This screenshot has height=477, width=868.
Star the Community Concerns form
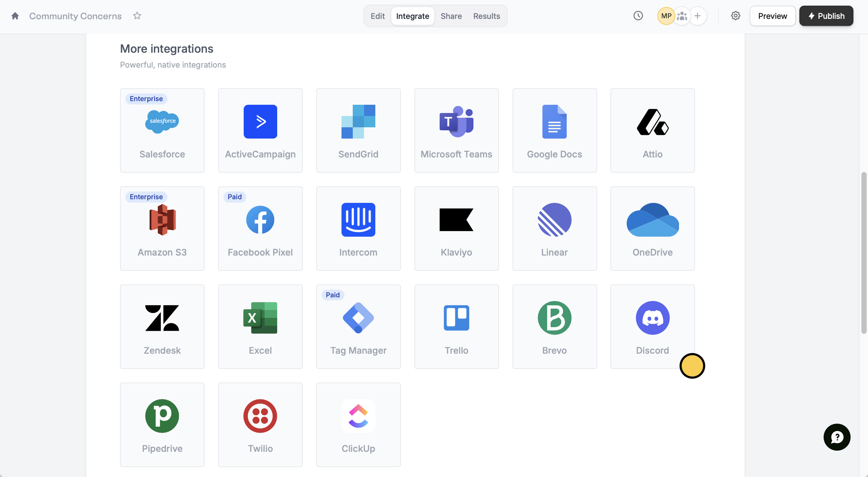[137, 16]
